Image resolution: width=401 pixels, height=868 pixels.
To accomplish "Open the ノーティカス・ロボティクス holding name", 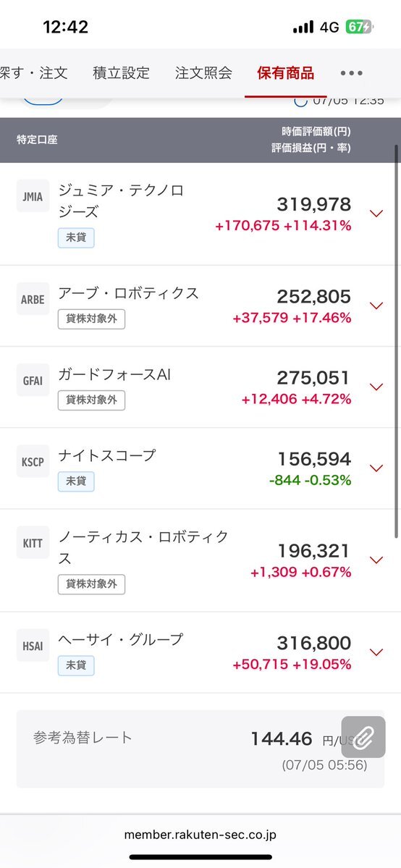I will pyautogui.click(x=143, y=547).
